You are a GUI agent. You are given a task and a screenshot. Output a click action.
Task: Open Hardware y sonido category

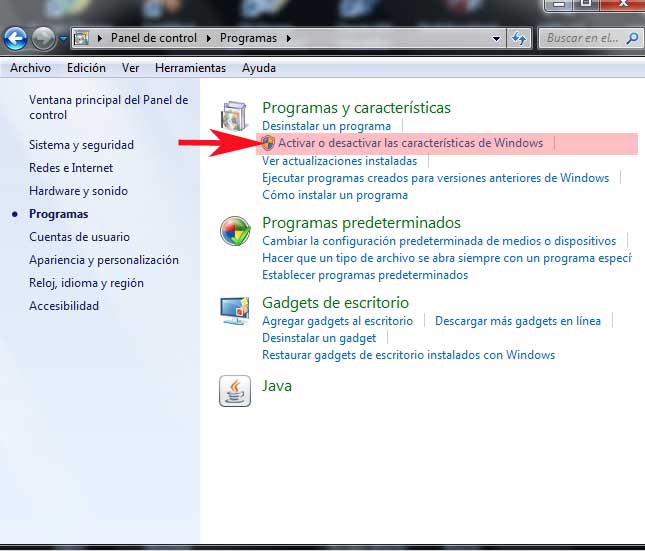(78, 191)
